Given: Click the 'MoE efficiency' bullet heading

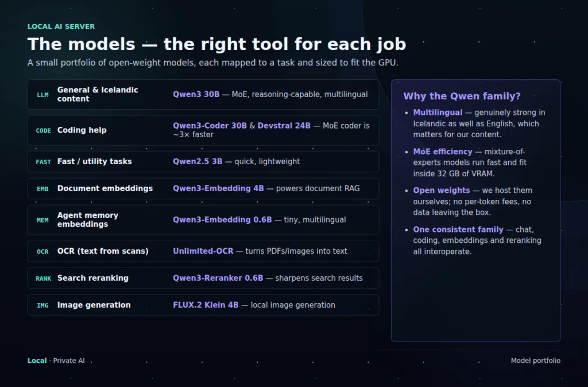Looking at the screenshot, I should [x=443, y=152].
